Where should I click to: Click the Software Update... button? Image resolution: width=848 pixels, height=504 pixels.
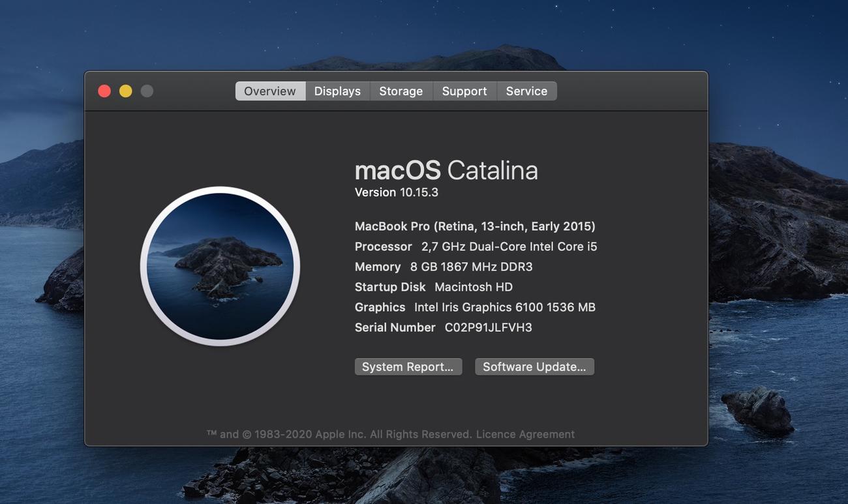point(534,366)
